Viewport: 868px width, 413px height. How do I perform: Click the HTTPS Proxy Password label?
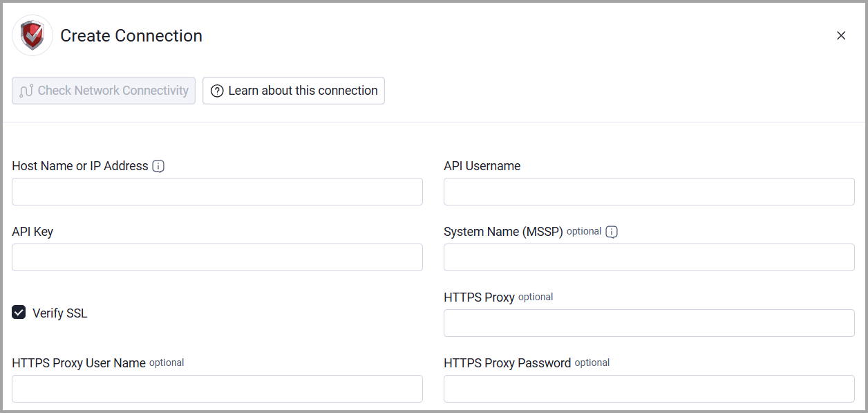click(507, 363)
